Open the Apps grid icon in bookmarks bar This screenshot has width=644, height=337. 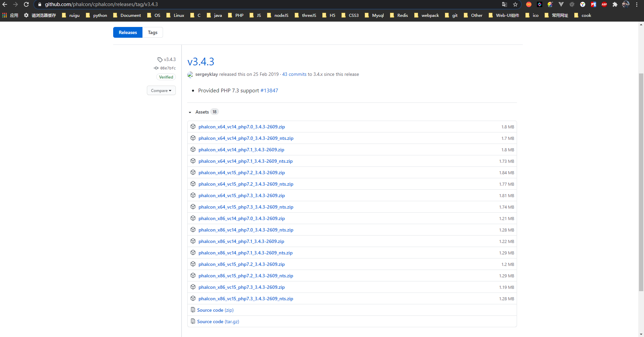[5, 15]
